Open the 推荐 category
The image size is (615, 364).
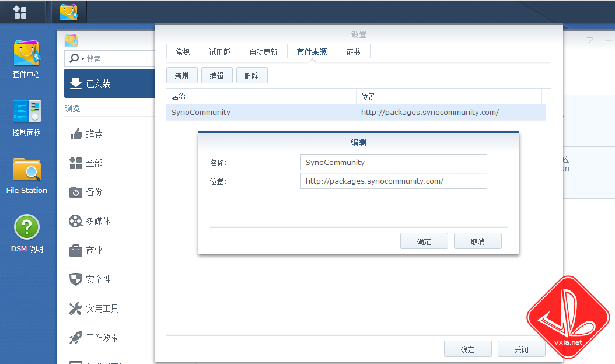coord(110,134)
